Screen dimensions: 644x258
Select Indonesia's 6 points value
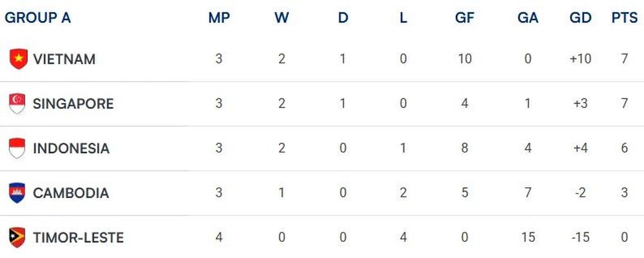point(625,148)
